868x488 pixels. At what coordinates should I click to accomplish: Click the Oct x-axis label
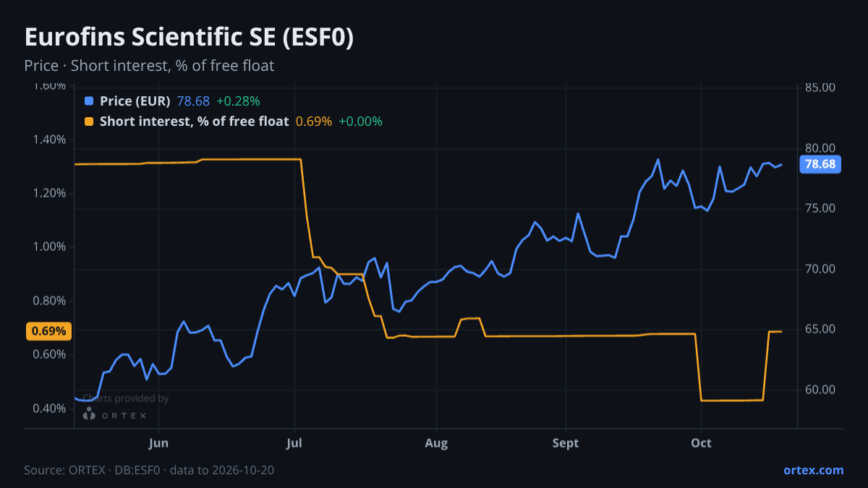701,443
